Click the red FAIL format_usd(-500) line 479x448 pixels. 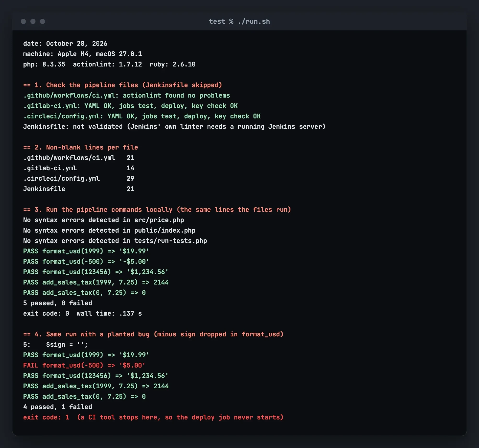tap(84, 365)
